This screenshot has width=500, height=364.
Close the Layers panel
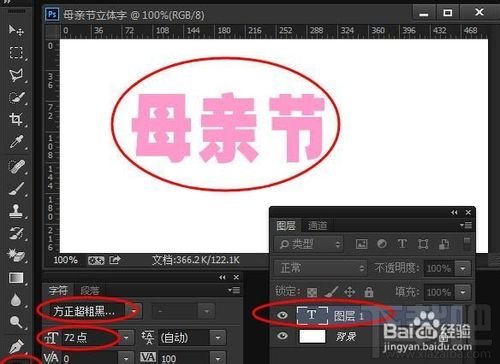pos(468,212)
